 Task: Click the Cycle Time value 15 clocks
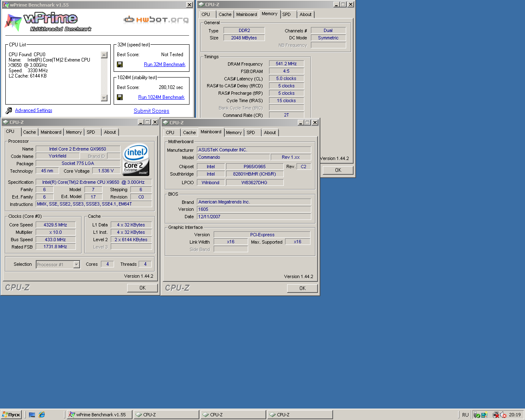[x=286, y=100]
